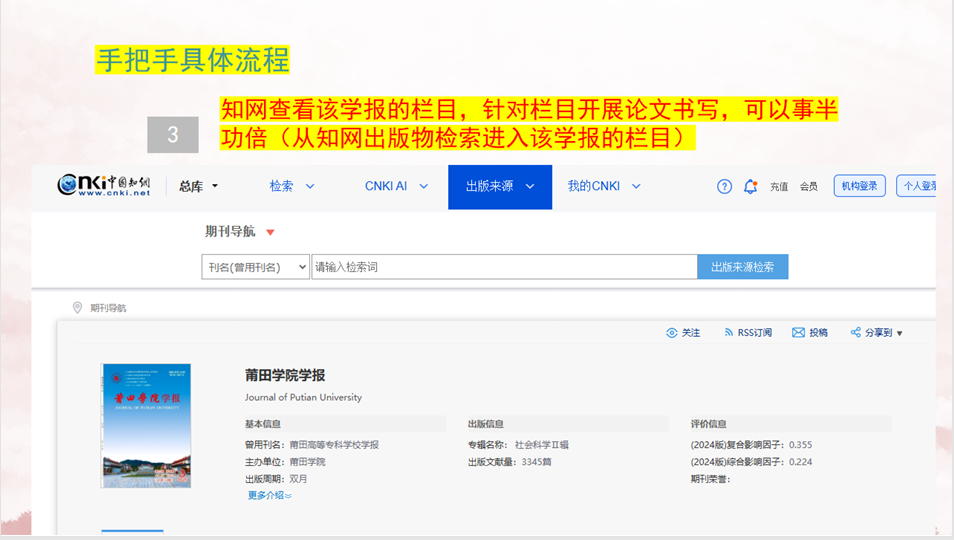This screenshot has height=540, width=954.
Task: Open the CNKI AI menu
Action: click(396, 186)
